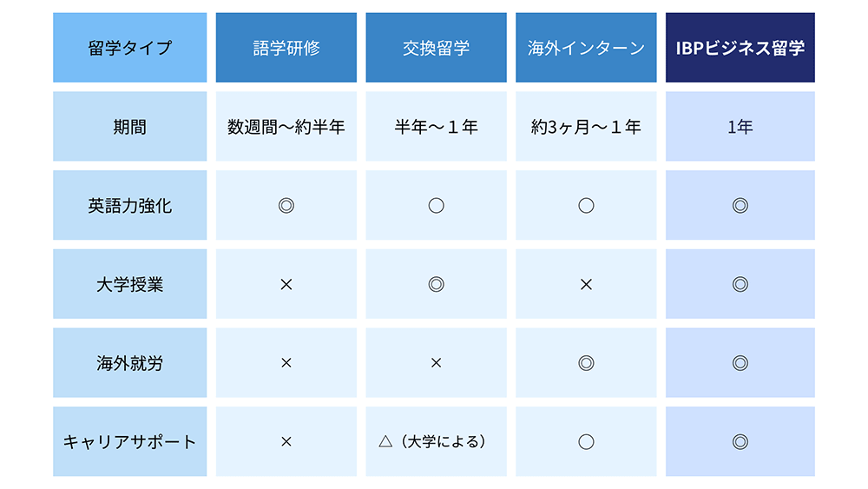868x489 pixels.
Task: Click the 海外インターン header cell
Action: (586, 48)
